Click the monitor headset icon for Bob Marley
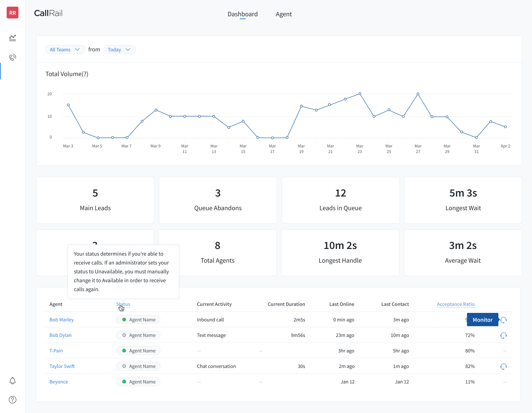The image size is (532, 413). (504, 320)
